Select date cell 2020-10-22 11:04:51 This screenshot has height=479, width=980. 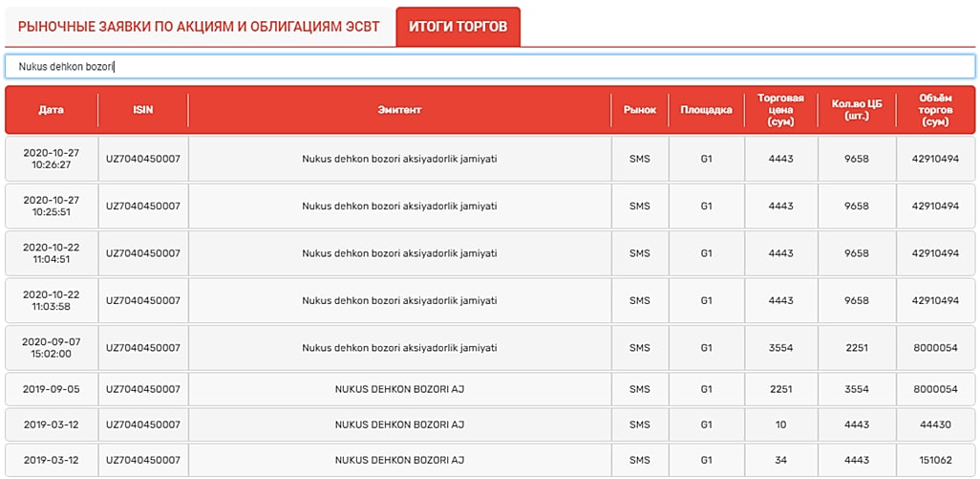pos(52,253)
